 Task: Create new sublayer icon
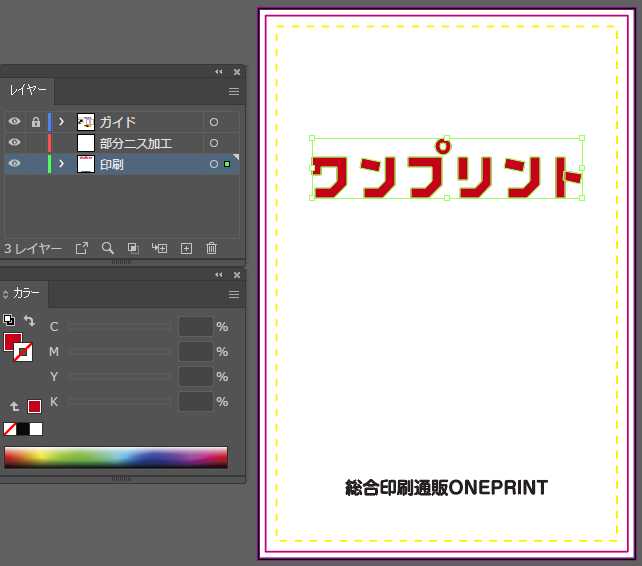(x=159, y=248)
